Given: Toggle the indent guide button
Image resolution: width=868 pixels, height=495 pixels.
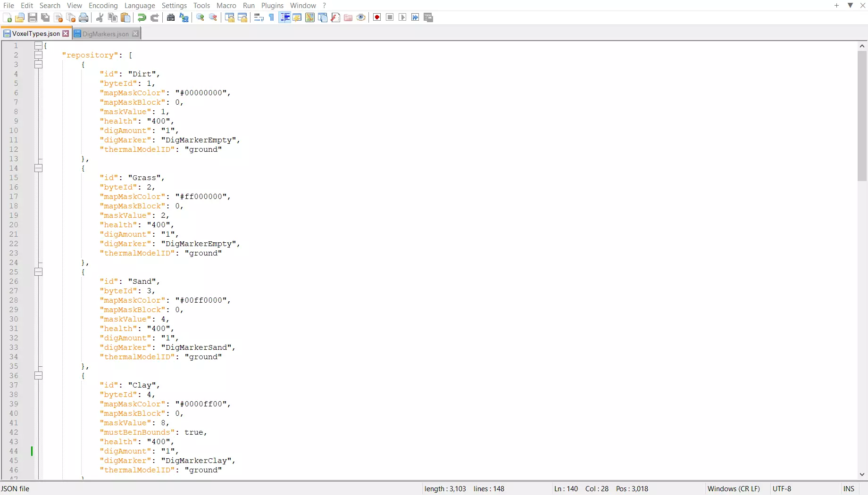Looking at the screenshot, I should coord(284,17).
